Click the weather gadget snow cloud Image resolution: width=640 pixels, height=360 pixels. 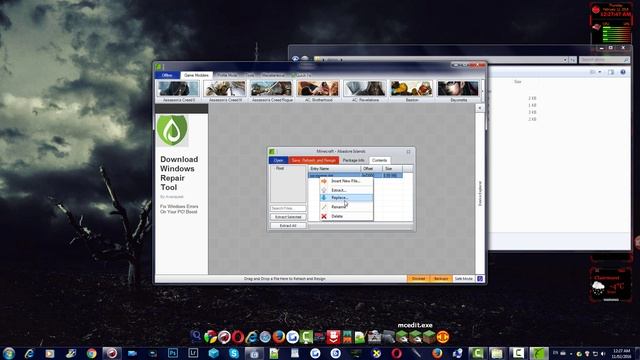pyautogui.click(x=598, y=288)
